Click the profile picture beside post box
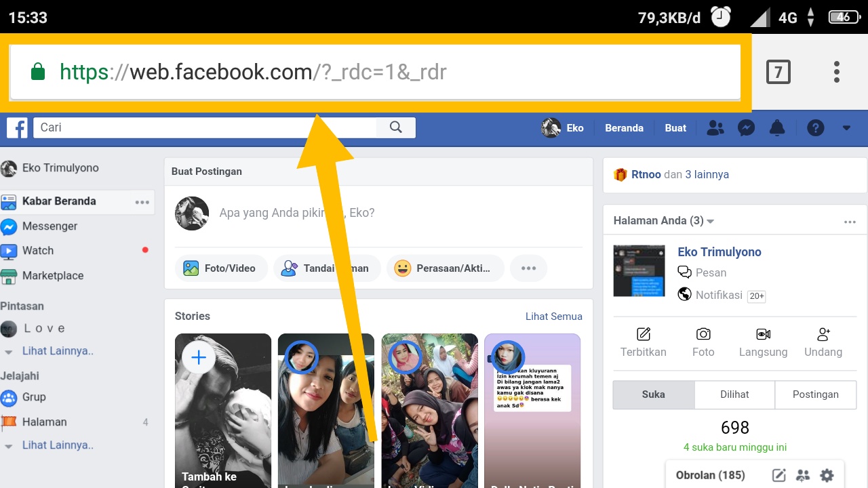Screen dimensions: 868x488 point(192,213)
